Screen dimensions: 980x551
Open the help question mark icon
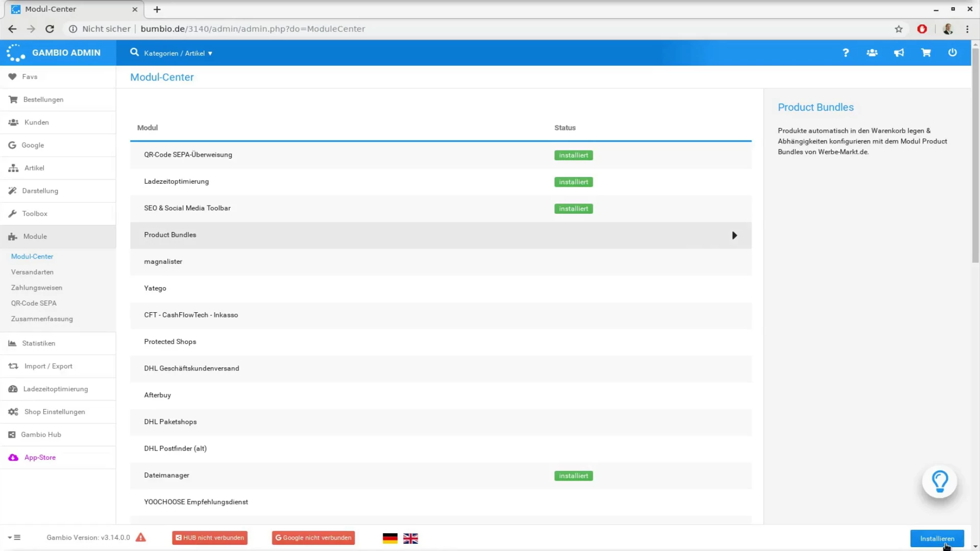[x=846, y=53]
